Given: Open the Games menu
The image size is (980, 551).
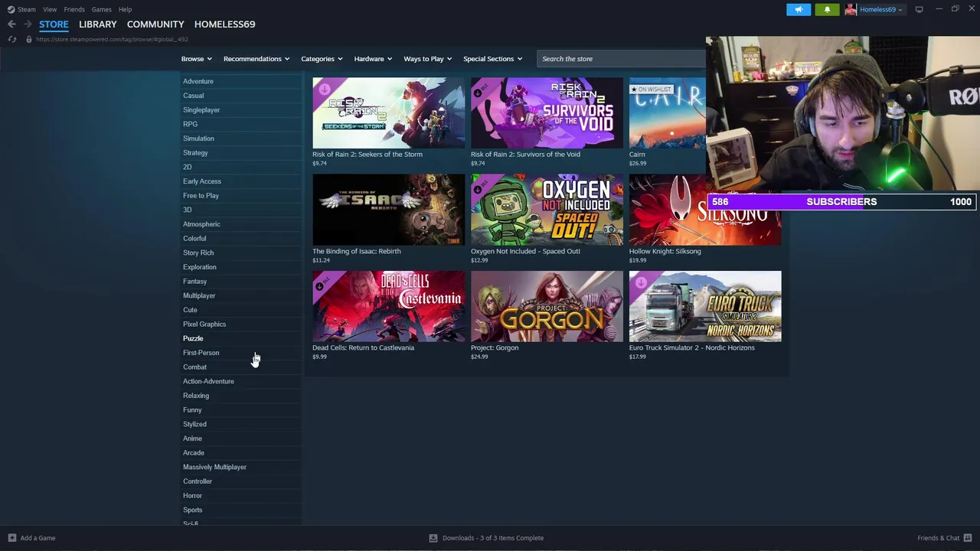Looking at the screenshot, I should coord(101,9).
